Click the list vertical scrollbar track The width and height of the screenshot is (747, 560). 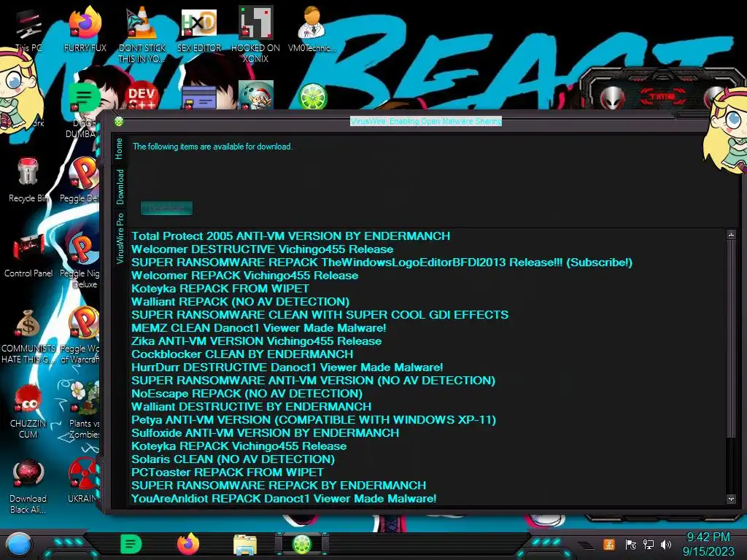(731, 467)
